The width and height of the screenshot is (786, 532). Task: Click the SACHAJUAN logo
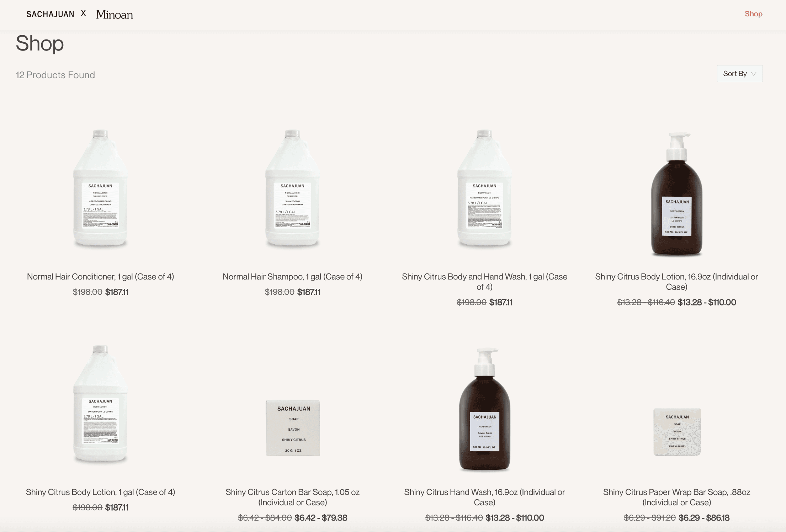50,14
